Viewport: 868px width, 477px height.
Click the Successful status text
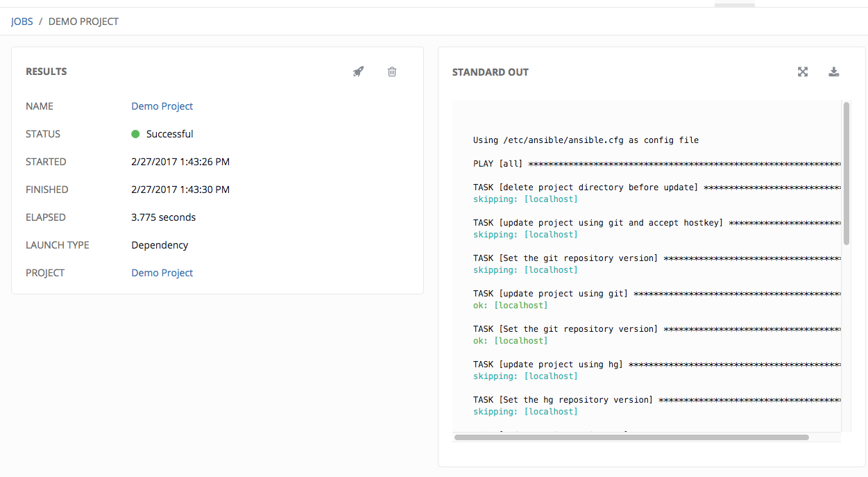click(169, 134)
